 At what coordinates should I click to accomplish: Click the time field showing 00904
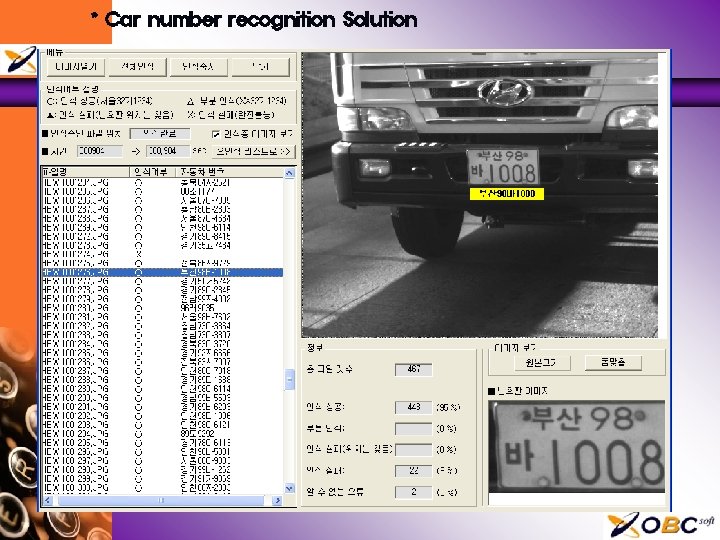point(100,151)
